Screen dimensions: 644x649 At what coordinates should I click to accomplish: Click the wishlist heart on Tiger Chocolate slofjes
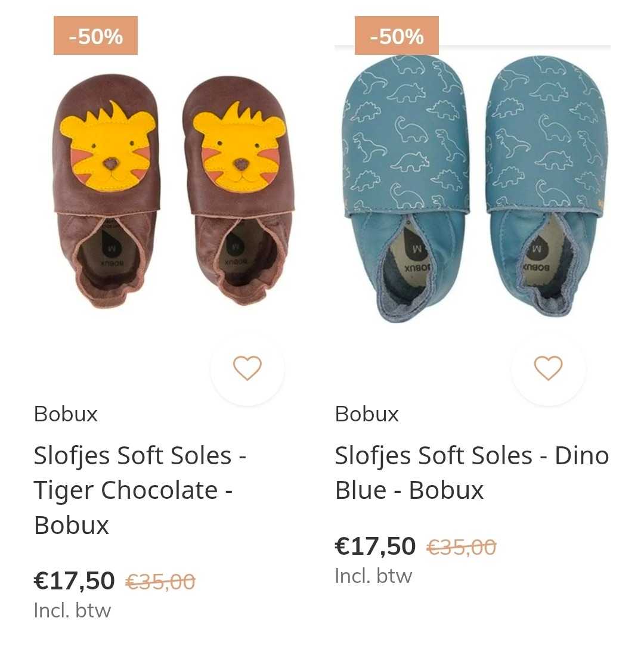[247, 369]
